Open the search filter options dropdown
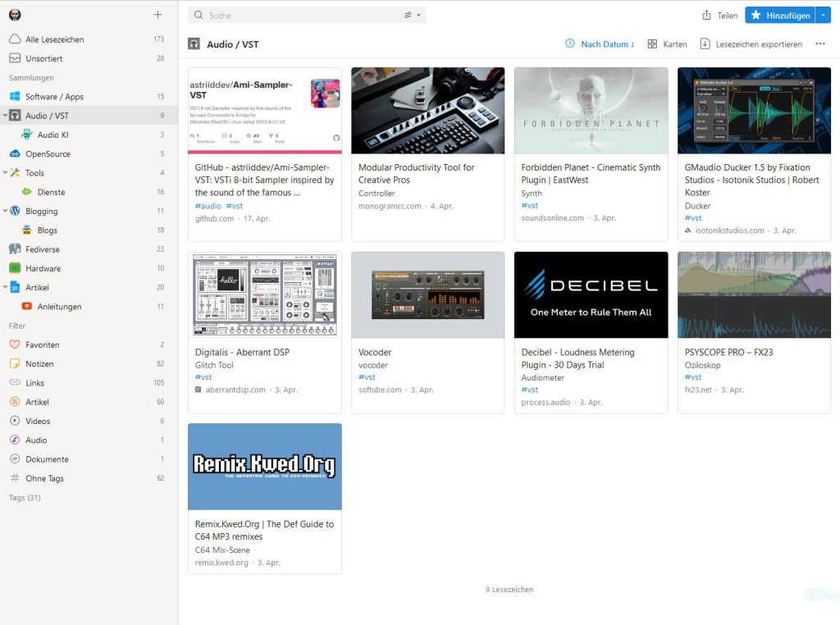The width and height of the screenshot is (840, 625). tap(413, 15)
